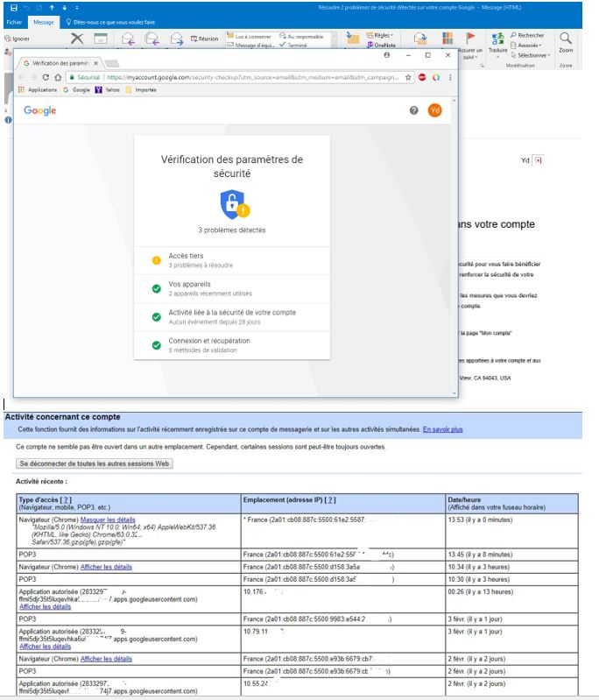Click Au responsable quick action
Viewport: 599px width, 700px height.
click(x=301, y=36)
